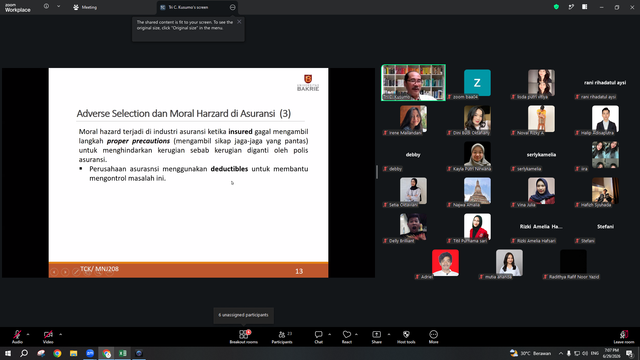
Task: Open Excel from the taskbar
Action: (122, 353)
